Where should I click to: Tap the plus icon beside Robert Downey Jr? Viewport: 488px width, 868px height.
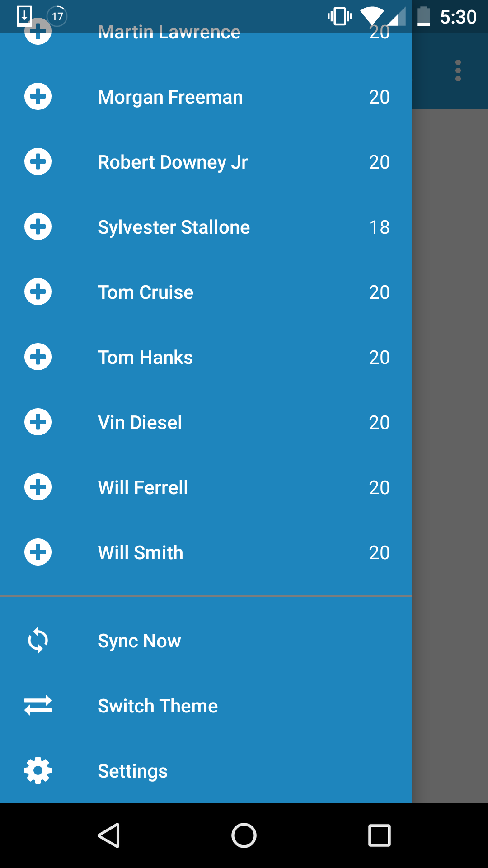click(38, 161)
